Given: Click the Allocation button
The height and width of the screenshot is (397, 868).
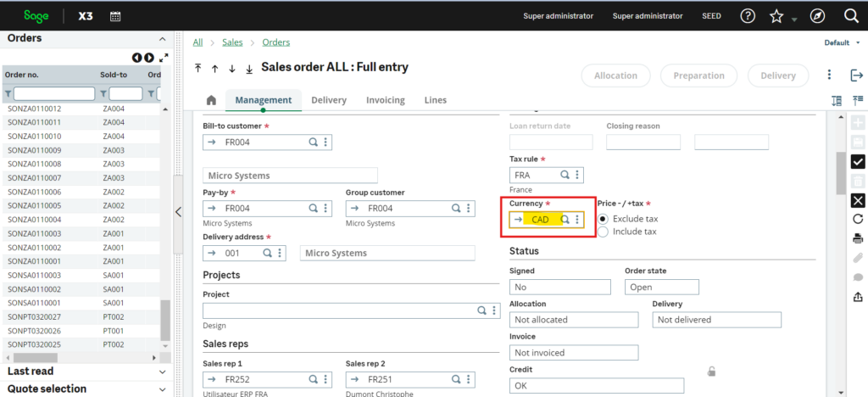Looking at the screenshot, I should tap(615, 75).
